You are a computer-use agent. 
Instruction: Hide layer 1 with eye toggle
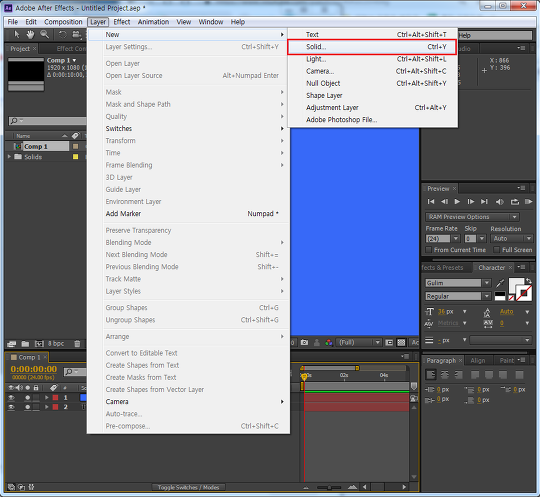click(x=11, y=397)
